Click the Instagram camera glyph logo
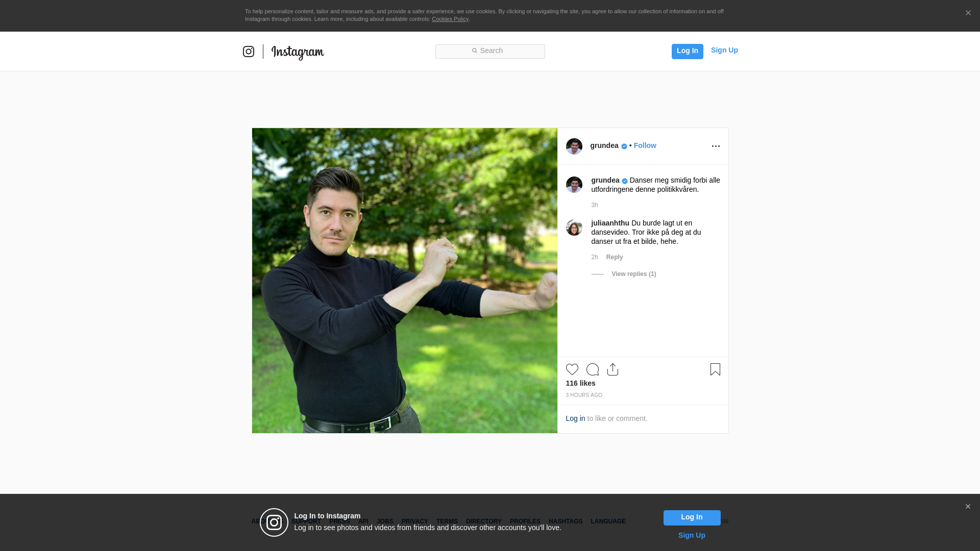This screenshot has height=551, width=980. coord(249,52)
